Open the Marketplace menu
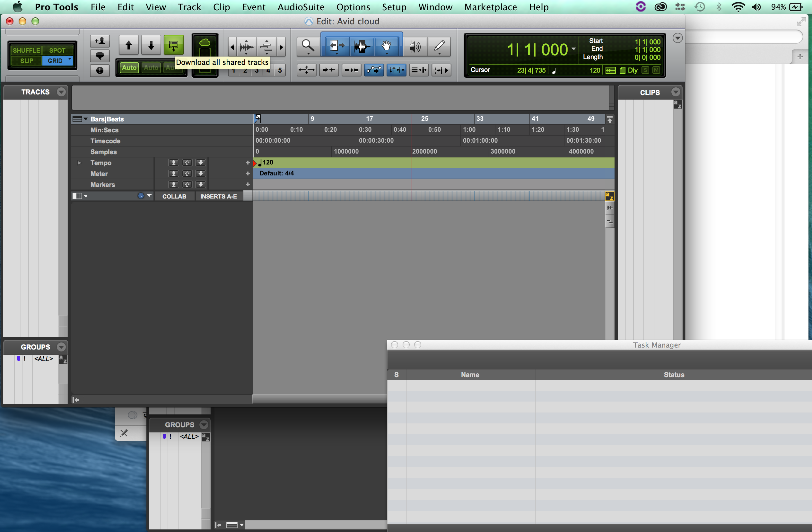 (490, 7)
